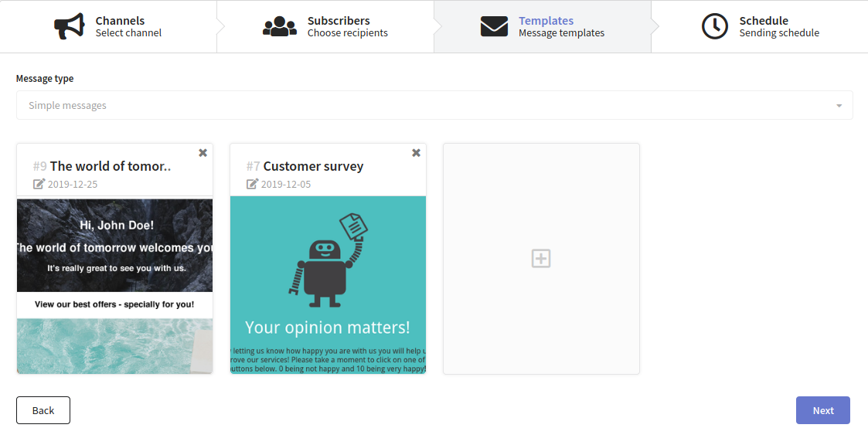Click edit icon beside 2019-12-05 date

pyautogui.click(x=252, y=184)
